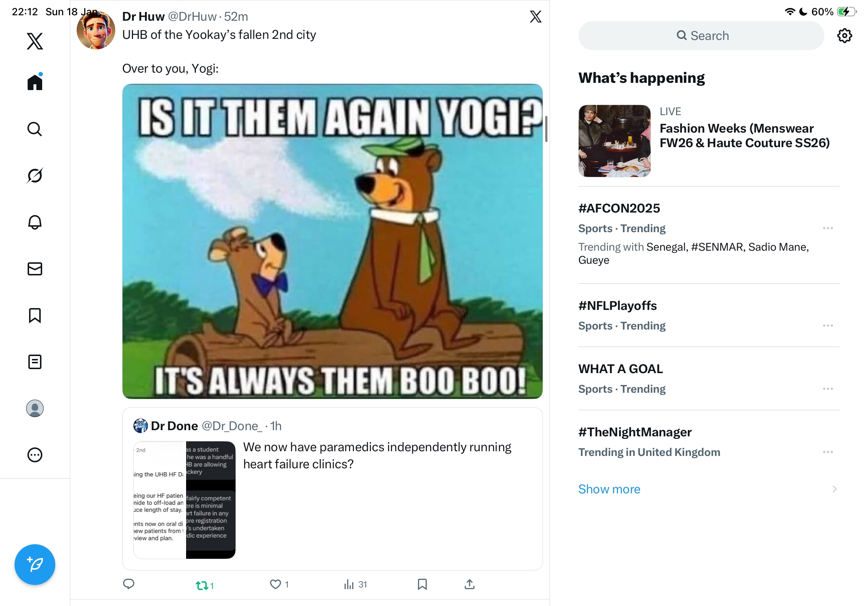Open the Grok icon in sidebar

pos(35,175)
